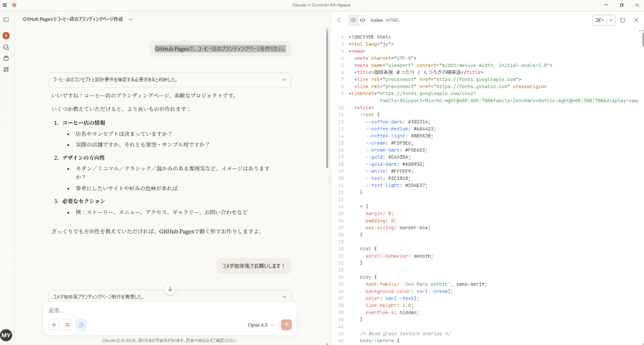Expand the コメダ珈琲風ブランディング thinking block
This screenshot has height=345, width=644.
[x=170, y=297]
